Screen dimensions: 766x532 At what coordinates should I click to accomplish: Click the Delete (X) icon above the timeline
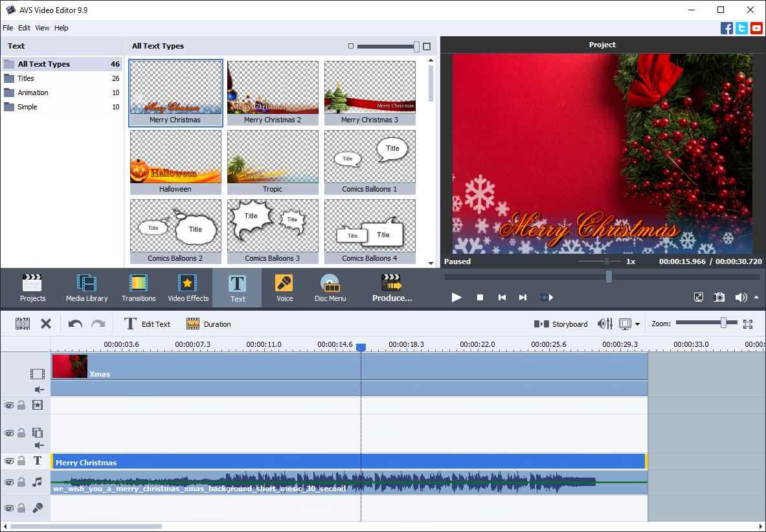(45, 323)
